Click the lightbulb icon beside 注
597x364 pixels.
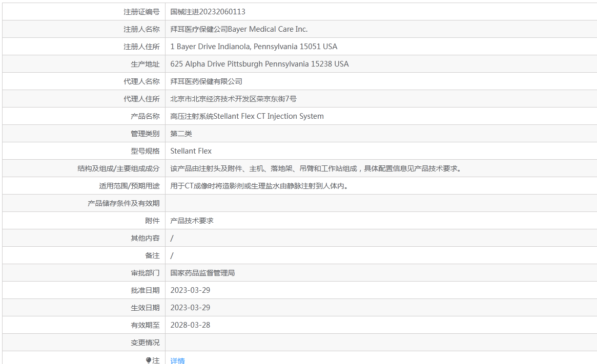[x=149, y=360]
